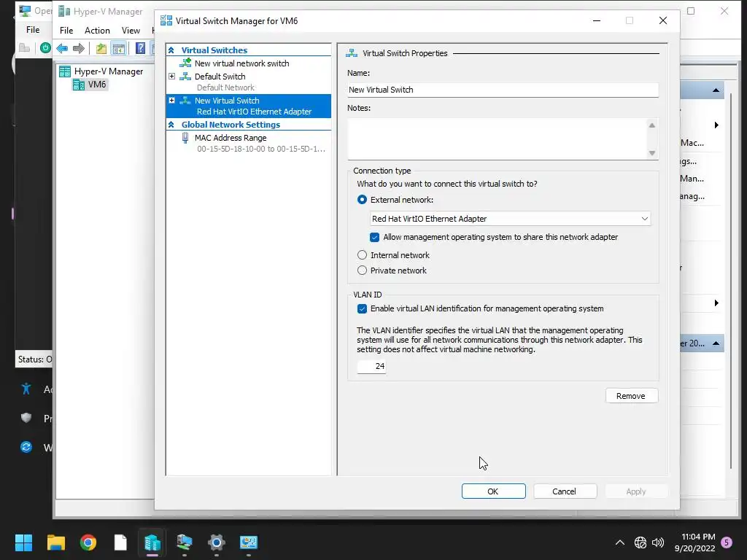Expand New Virtual Switch tree node
The height and width of the screenshot is (560, 747).
pos(172,101)
